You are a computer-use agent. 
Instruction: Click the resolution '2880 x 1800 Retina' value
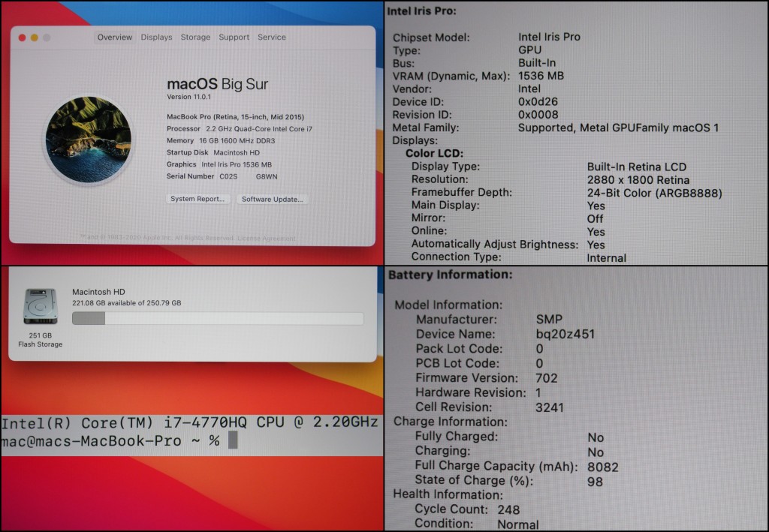(638, 180)
